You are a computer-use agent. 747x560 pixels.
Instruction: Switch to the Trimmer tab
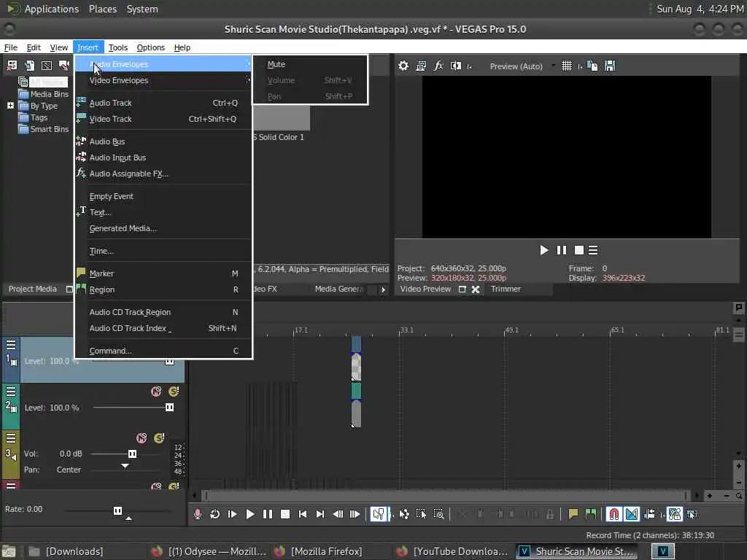point(506,289)
